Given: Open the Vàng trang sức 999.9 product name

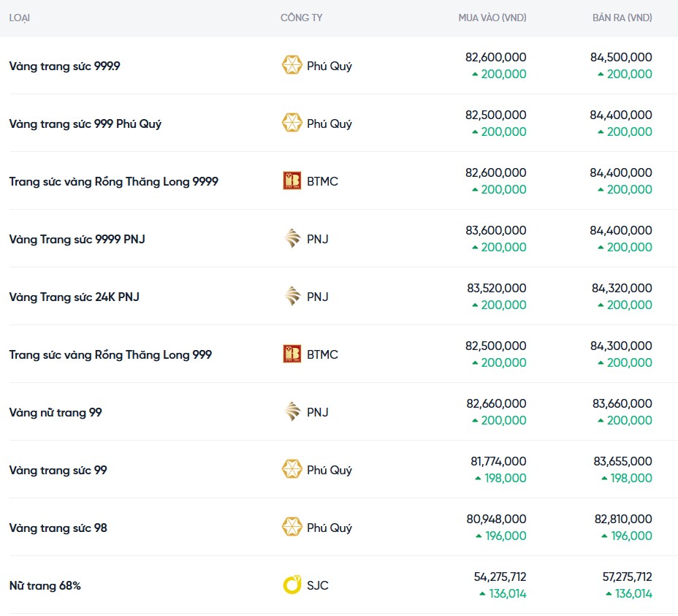Looking at the screenshot, I should [64, 66].
